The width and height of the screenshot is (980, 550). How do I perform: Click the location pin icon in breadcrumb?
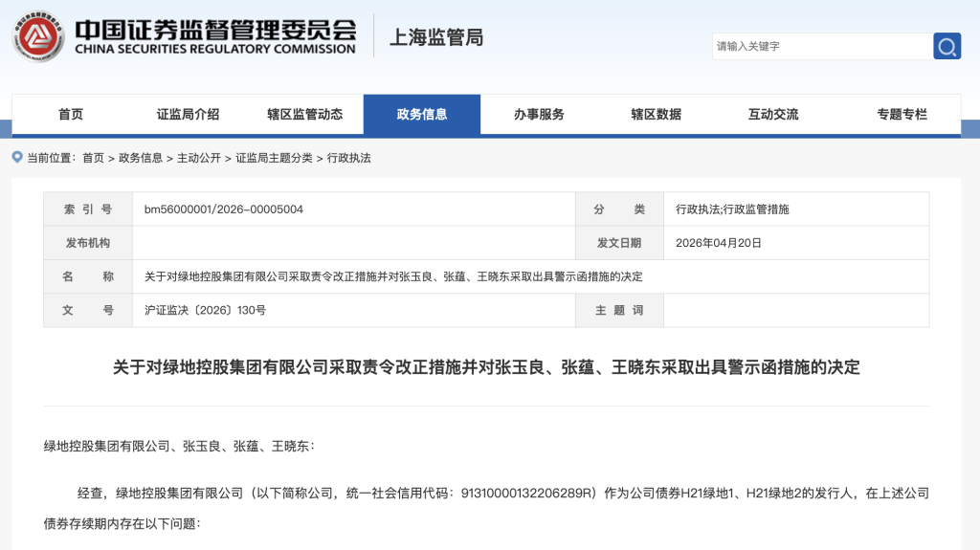coord(17,157)
